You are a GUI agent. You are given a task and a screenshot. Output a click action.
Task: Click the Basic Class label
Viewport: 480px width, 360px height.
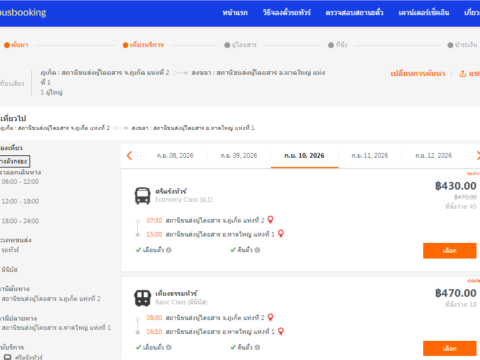(x=181, y=302)
